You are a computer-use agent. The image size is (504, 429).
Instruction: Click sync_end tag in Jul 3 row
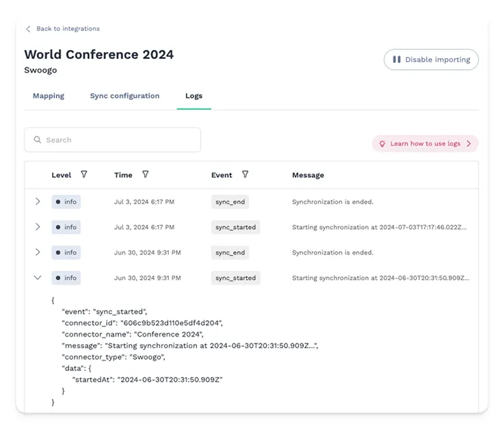coord(230,202)
